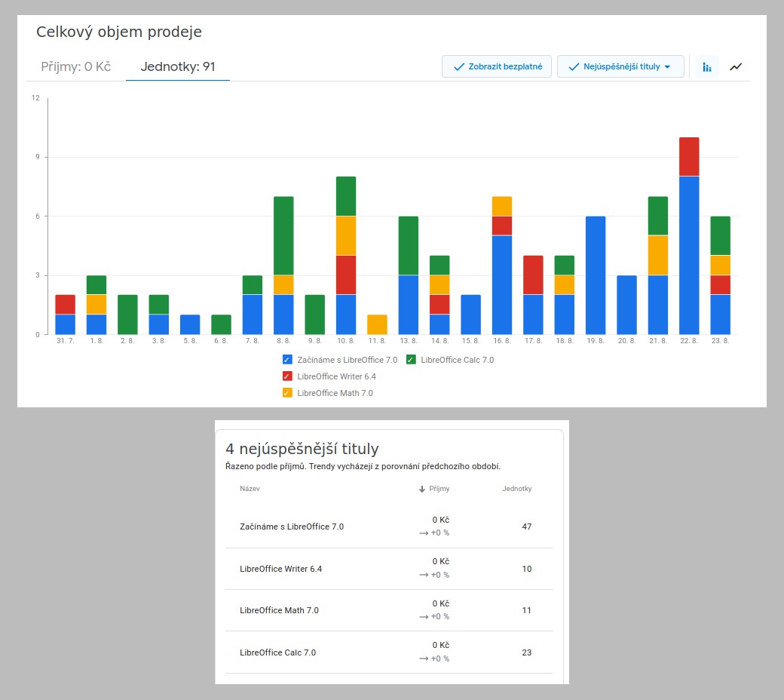Click the green segment of 13. 8. bar
Image resolution: width=784 pixels, height=700 pixels.
(409, 246)
